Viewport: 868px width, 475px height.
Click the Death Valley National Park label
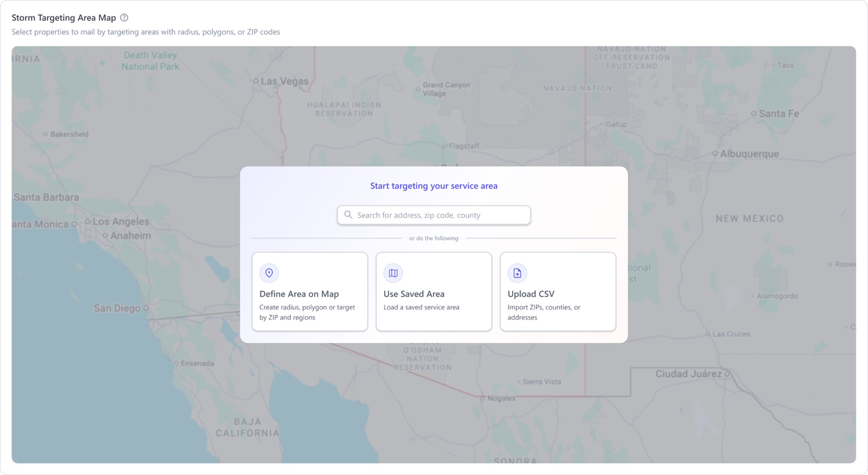(150, 61)
